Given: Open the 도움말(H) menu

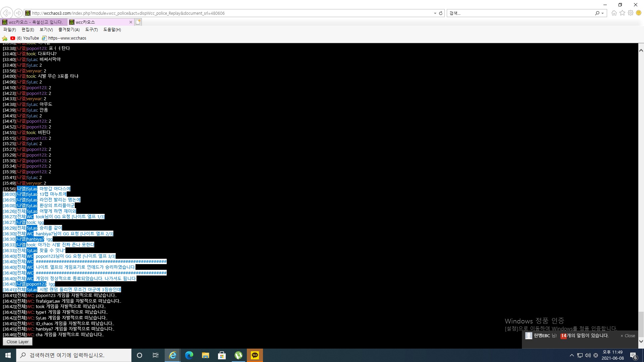Looking at the screenshot, I should [112, 29].
